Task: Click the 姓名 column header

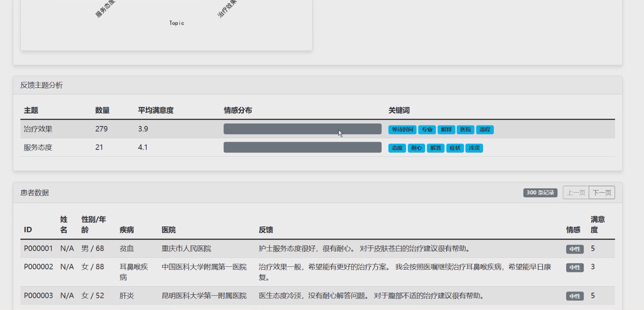Action: pyautogui.click(x=64, y=225)
